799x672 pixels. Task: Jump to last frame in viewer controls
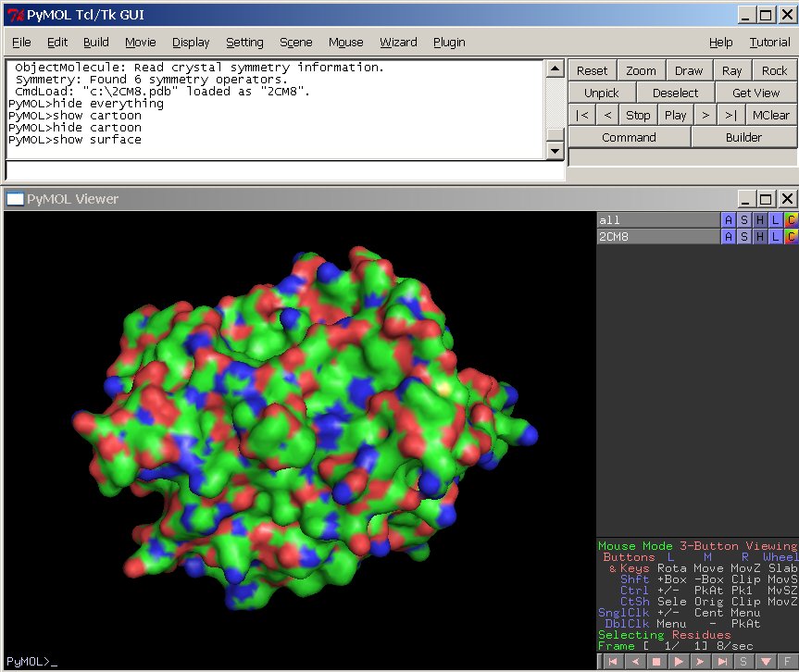pyautogui.click(x=721, y=662)
